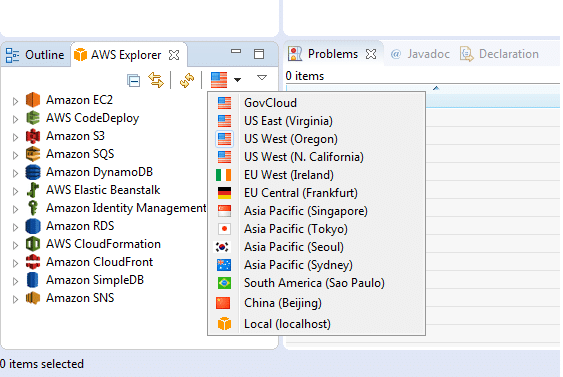Click the Amazon DynamoDB database icon
The image size is (563, 377).
click(33, 172)
